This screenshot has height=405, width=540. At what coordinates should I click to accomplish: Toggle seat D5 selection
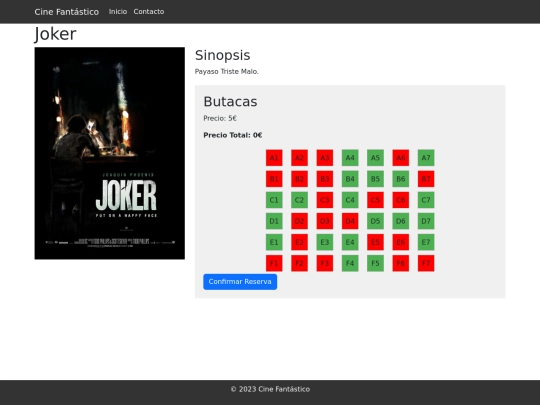click(375, 221)
